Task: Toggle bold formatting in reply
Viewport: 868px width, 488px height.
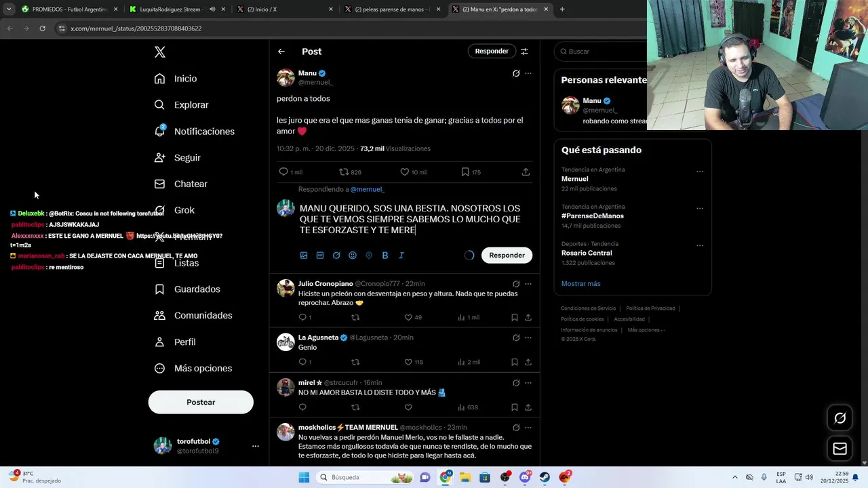Action: tap(385, 256)
